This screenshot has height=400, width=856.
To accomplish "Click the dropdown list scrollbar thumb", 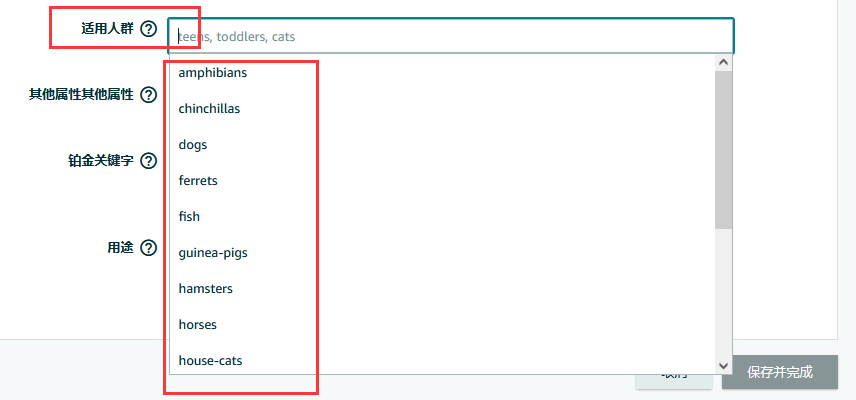I will pos(724,150).
